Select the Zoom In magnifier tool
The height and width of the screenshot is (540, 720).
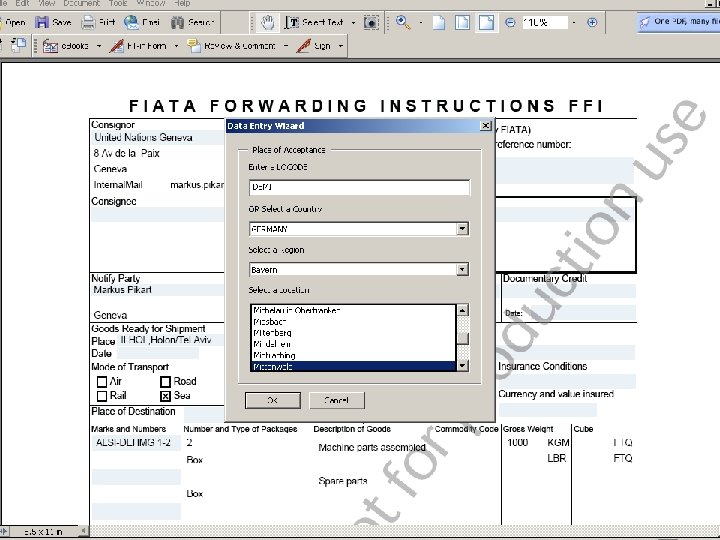click(403, 22)
